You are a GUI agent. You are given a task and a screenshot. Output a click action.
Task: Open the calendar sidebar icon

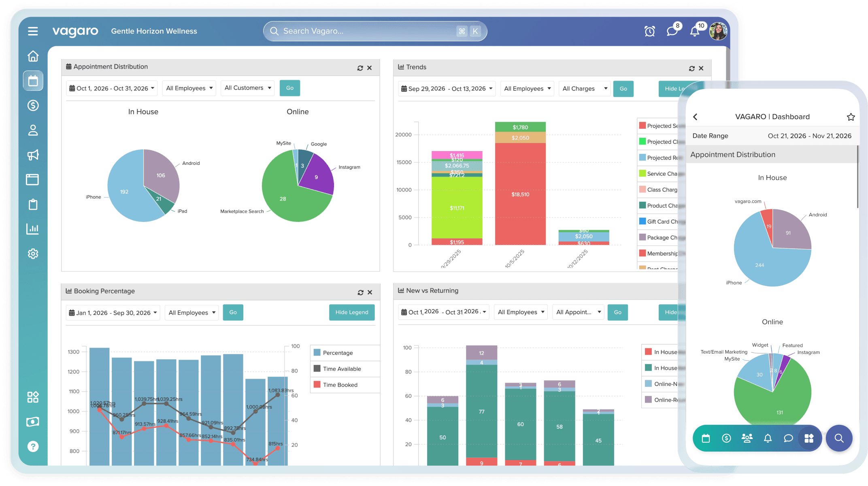click(33, 81)
